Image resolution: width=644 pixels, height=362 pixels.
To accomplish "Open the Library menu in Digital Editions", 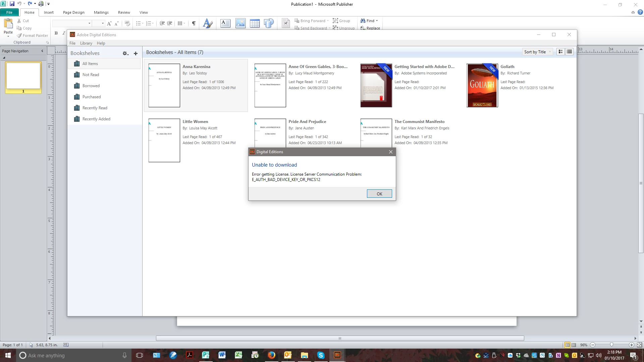I will click(86, 43).
